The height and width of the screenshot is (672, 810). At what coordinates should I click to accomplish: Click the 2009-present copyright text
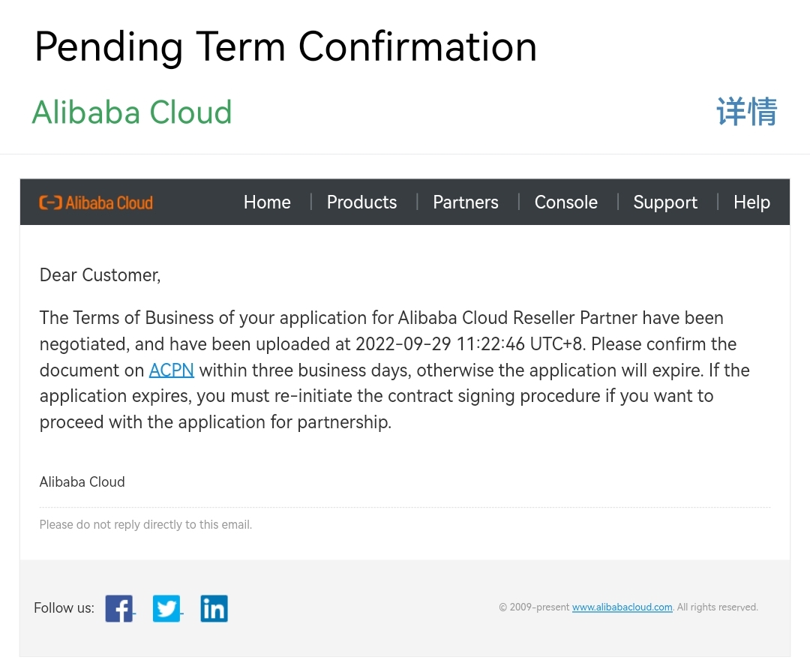pyautogui.click(x=534, y=607)
